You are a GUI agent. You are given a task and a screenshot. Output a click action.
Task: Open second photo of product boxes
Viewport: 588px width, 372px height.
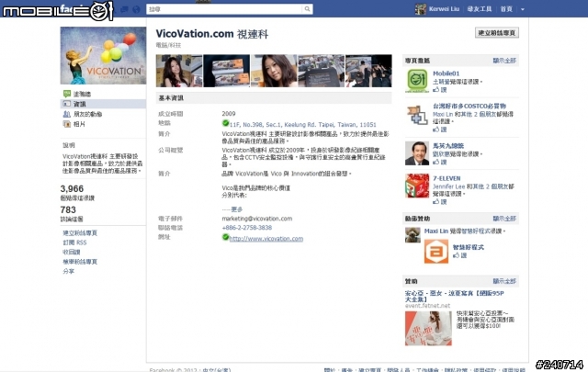(x=227, y=71)
